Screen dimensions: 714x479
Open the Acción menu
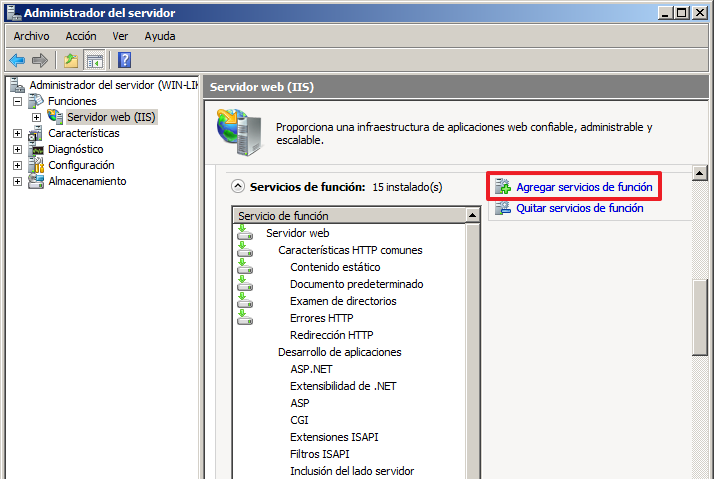click(x=81, y=36)
